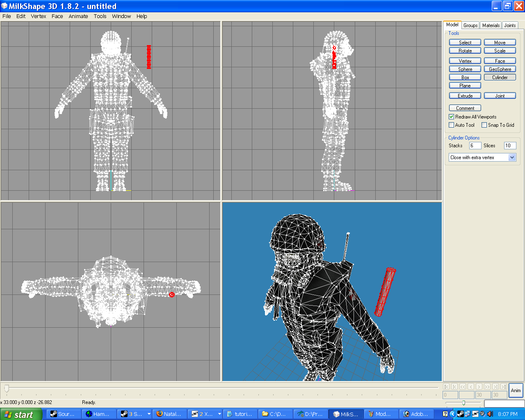Open the Close with extra vertex dropdown

tap(512, 157)
